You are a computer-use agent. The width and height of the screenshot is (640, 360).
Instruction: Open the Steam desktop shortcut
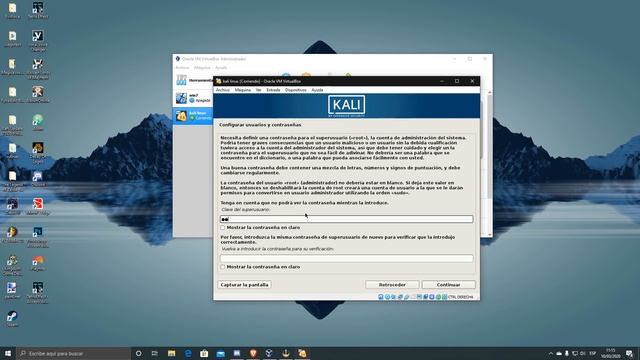pyautogui.click(x=12, y=318)
